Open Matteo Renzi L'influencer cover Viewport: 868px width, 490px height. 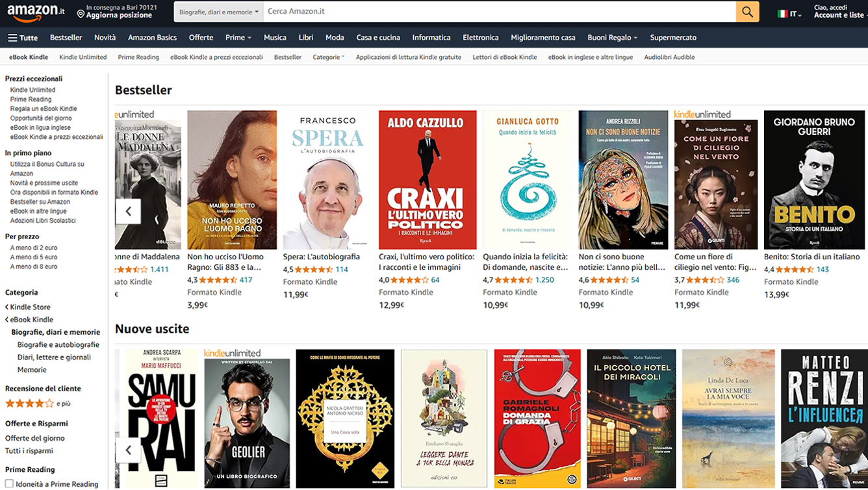coord(824,419)
